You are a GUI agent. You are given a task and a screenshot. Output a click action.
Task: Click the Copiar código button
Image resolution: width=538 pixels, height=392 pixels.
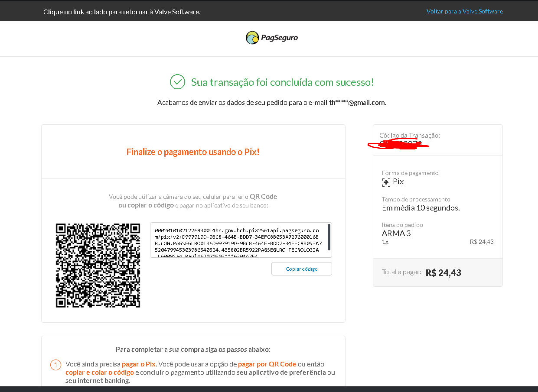[302, 269]
